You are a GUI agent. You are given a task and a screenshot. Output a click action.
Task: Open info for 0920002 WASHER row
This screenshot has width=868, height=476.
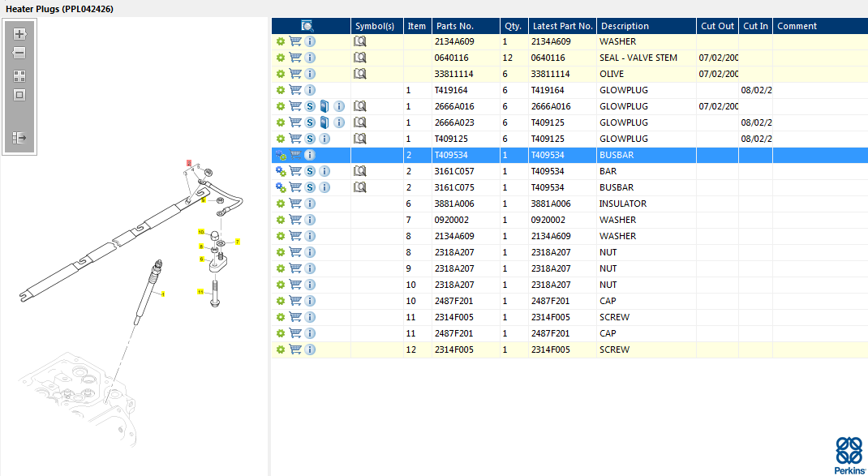tap(310, 220)
